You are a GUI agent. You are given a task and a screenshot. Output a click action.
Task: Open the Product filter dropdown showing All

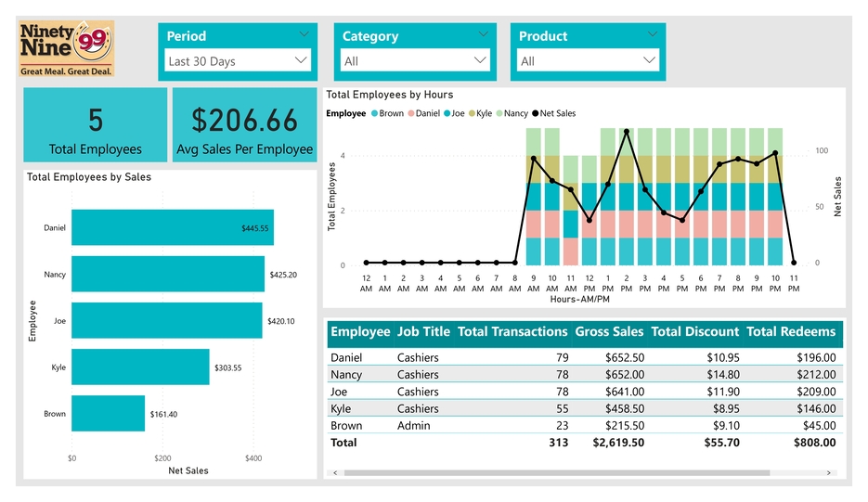pos(588,60)
